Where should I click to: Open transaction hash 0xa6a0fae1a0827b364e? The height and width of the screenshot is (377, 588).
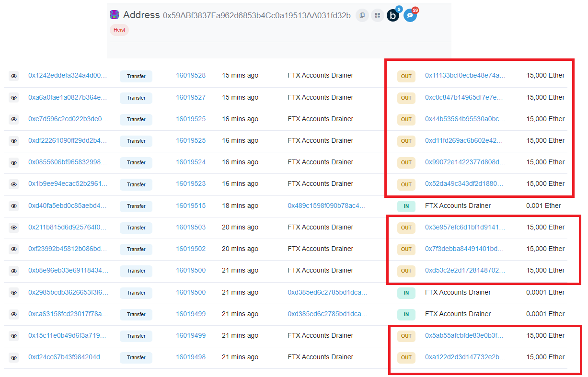tap(68, 97)
